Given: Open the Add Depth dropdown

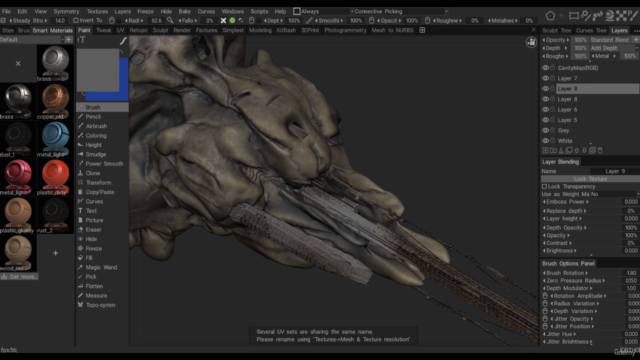Looking at the screenshot, I should point(614,48).
